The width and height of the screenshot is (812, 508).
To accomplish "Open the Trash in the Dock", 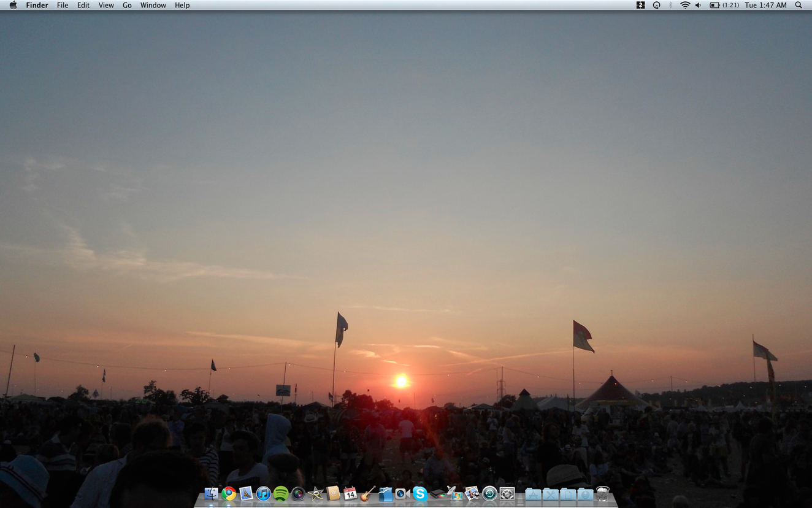I will pos(603,493).
